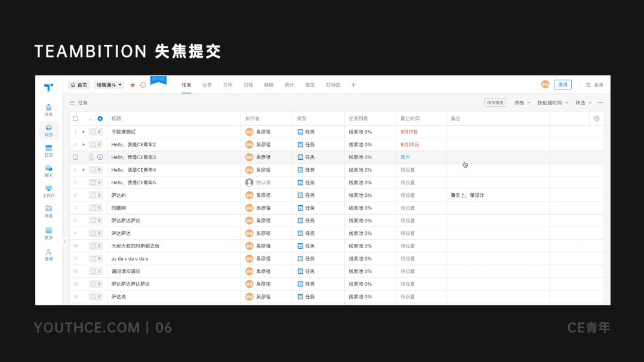The height and width of the screenshot is (362, 644).
Task: Open the three-dot more options in toolbar
Action: tap(600, 103)
